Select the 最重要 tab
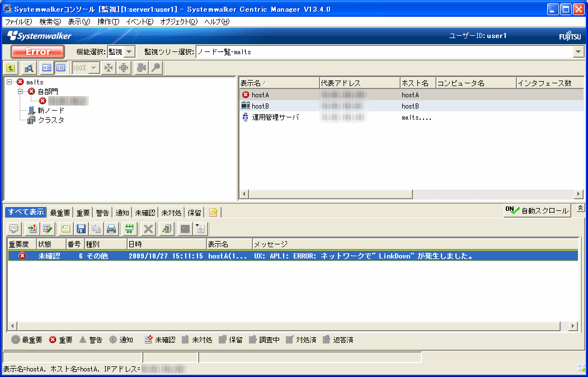This screenshot has height=377, width=588. click(x=60, y=213)
